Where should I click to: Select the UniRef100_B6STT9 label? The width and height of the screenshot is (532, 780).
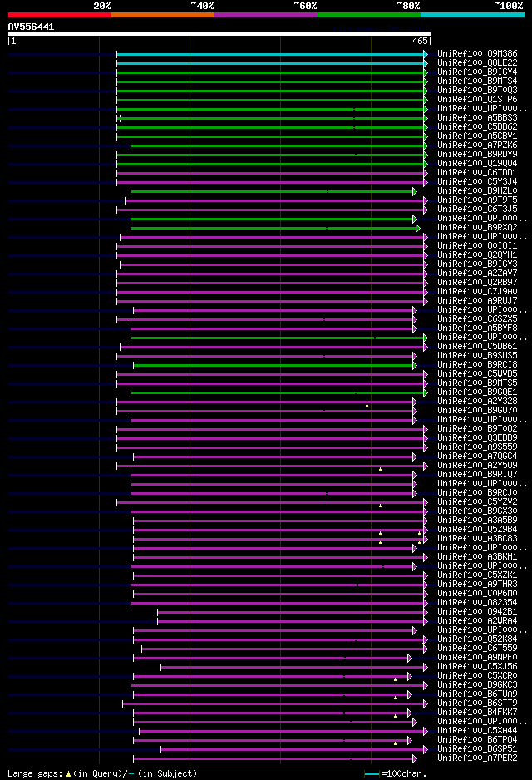(x=477, y=703)
